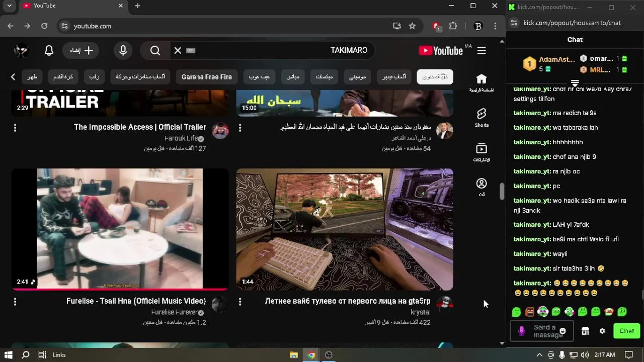Open the Create button menu
The width and height of the screenshot is (644, 362).
tap(82, 50)
